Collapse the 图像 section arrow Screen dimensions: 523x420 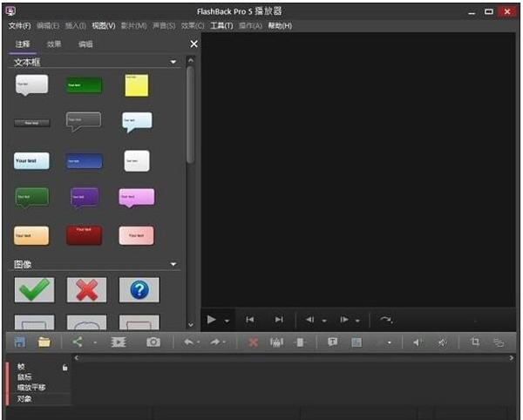[173, 264]
